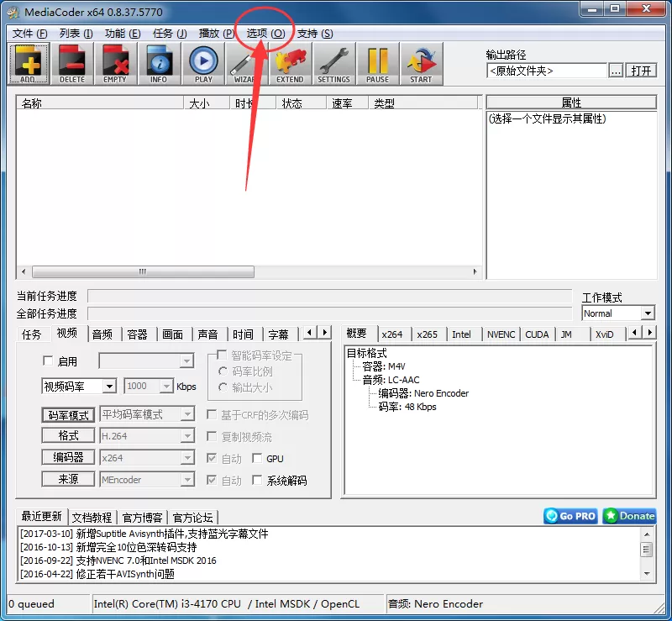This screenshot has height=621, width=672.
Task: Open the 功能 (E) menu
Action: pos(123,34)
